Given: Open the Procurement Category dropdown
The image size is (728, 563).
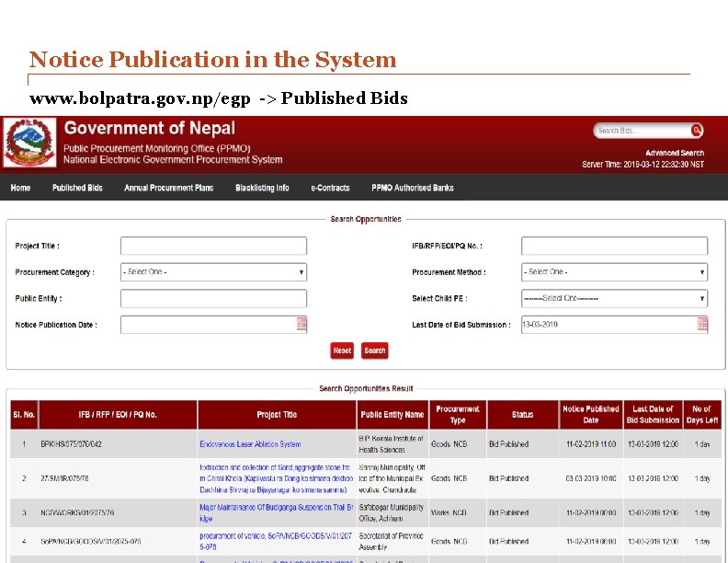Looking at the screenshot, I should pyautogui.click(x=213, y=272).
